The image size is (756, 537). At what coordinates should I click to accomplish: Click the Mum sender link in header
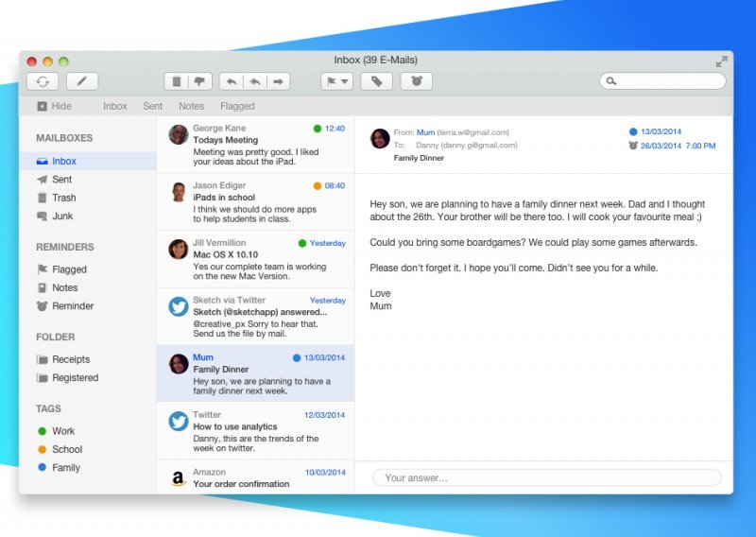tap(427, 132)
